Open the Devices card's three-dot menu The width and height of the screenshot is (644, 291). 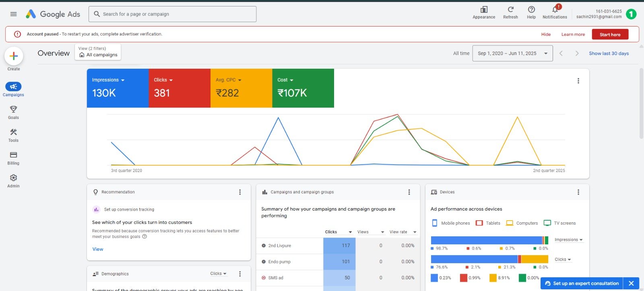(x=578, y=192)
